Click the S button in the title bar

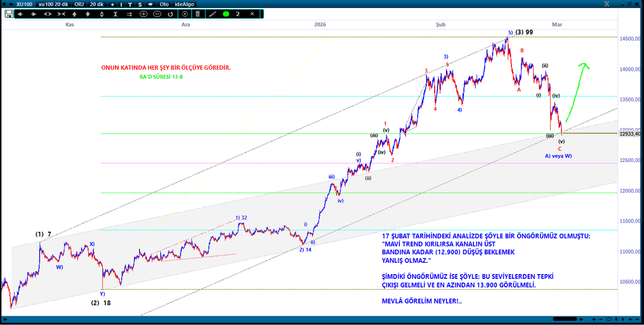(x=140, y=4)
